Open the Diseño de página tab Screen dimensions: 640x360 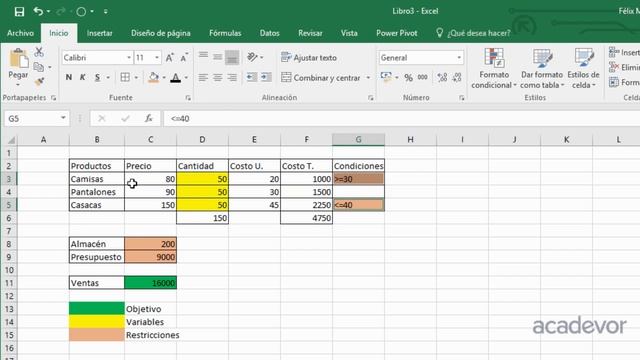[x=160, y=33]
